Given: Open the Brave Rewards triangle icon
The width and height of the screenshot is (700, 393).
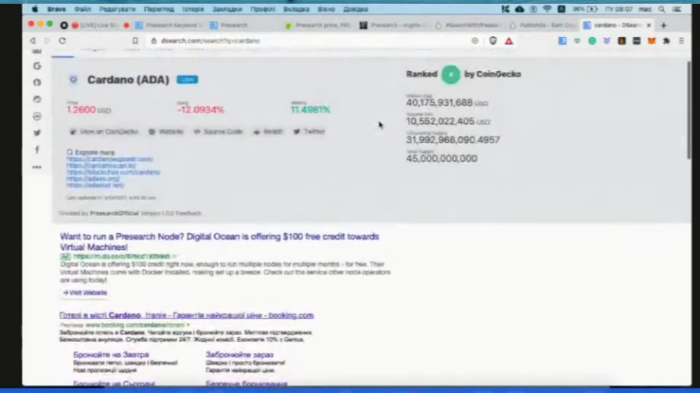Looking at the screenshot, I should coord(509,41).
